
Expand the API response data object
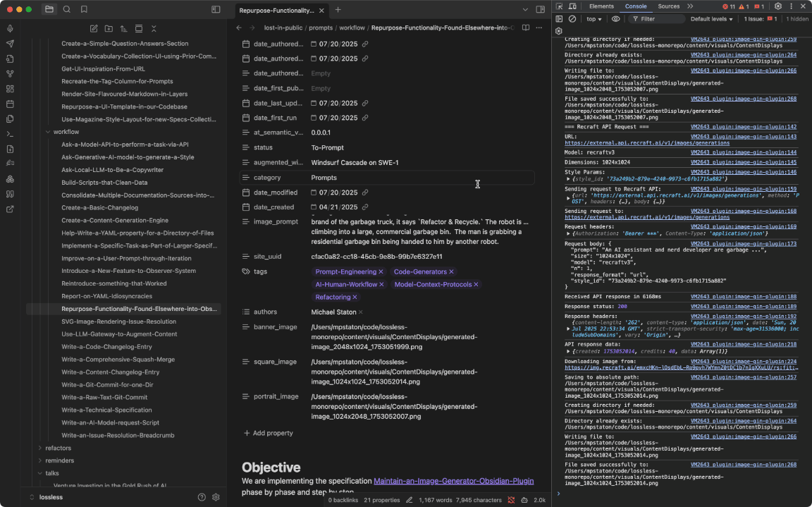(568, 352)
